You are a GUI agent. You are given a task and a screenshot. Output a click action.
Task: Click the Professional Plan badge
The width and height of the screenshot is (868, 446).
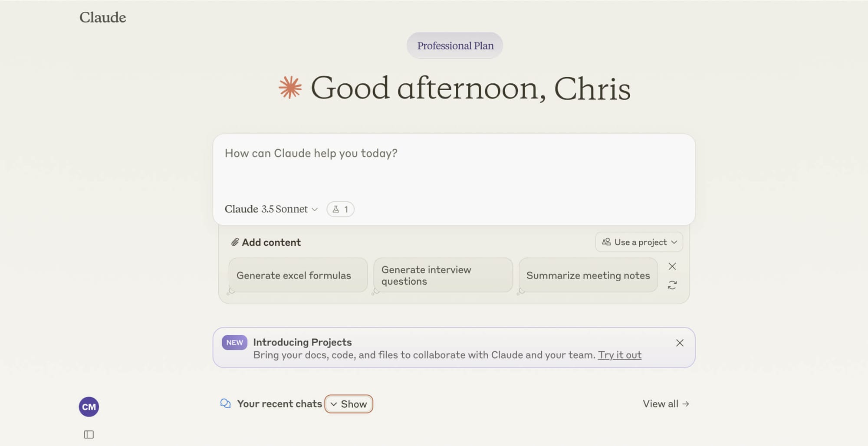[454, 45]
